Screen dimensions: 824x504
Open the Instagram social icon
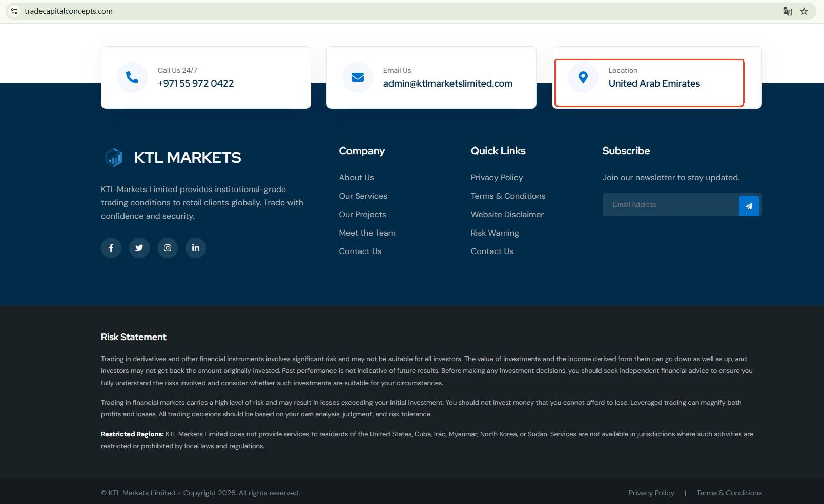pos(168,248)
